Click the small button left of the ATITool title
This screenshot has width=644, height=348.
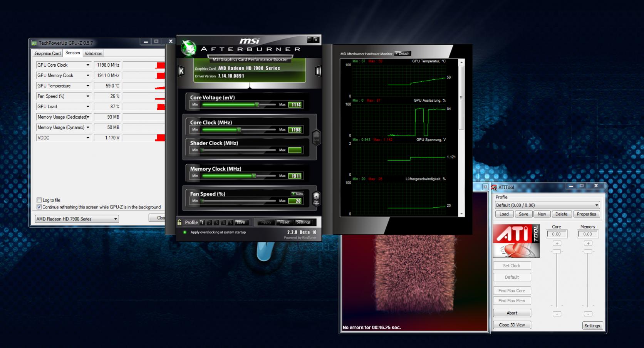pos(485,187)
